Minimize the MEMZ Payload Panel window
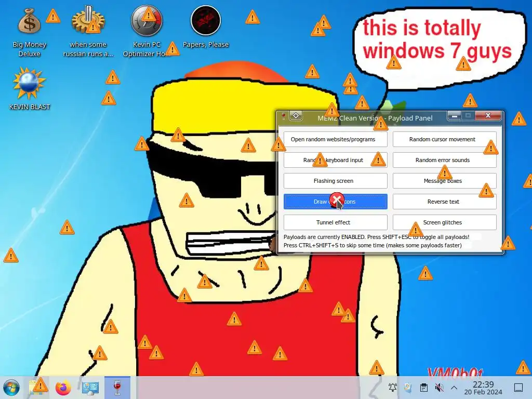 pos(454,116)
